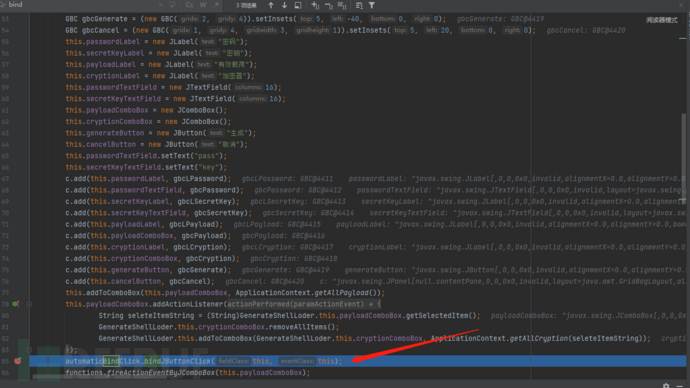Expand the folded lambda on line 78
The image size is (690, 388).
29,304
